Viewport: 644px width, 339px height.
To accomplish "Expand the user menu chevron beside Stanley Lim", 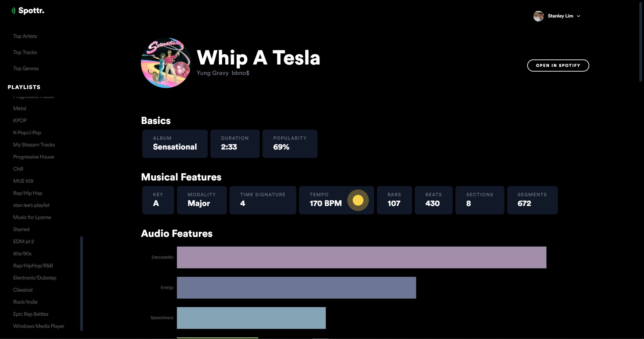I will pyautogui.click(x=579, y=16).
